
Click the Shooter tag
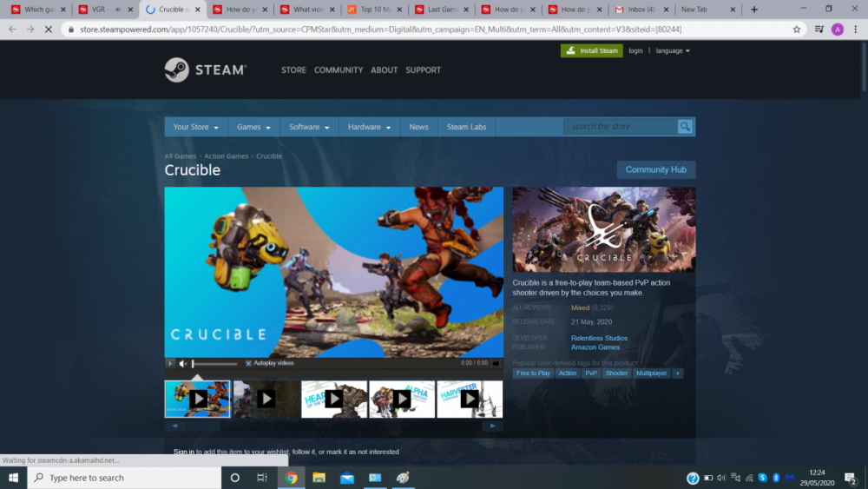point(616,373)
